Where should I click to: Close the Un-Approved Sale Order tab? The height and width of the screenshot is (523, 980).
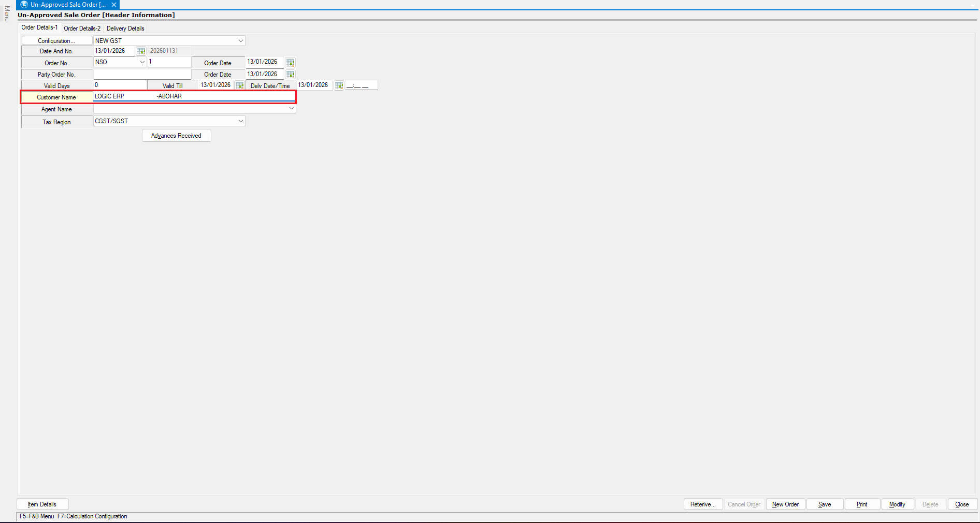pyautogui.click(x=114, y=5)
